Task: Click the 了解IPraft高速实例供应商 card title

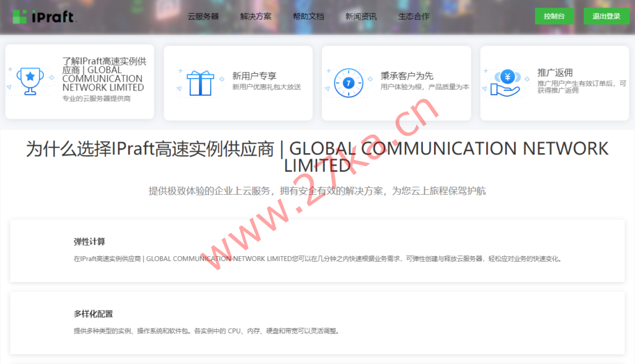Action: [x=104, y=74]
